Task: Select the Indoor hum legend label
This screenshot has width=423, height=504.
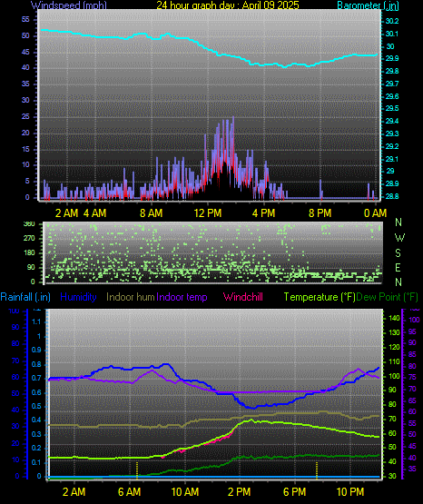Action: (131, 297)
